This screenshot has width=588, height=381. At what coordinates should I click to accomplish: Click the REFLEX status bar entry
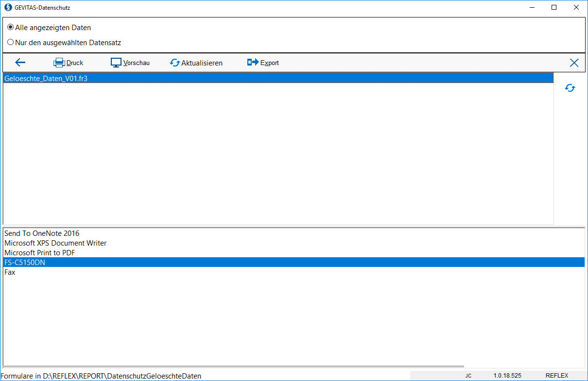pyautogui.click(x=557, y=376)
